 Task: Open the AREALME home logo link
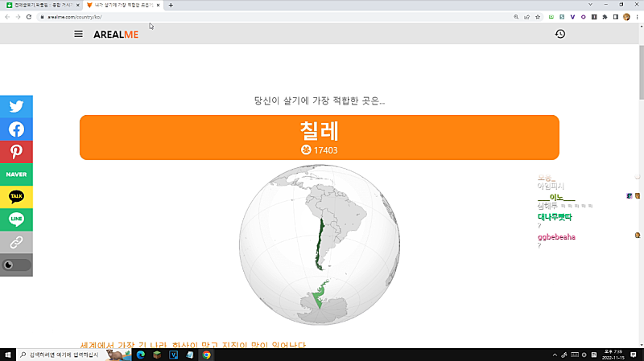[116, 35]
